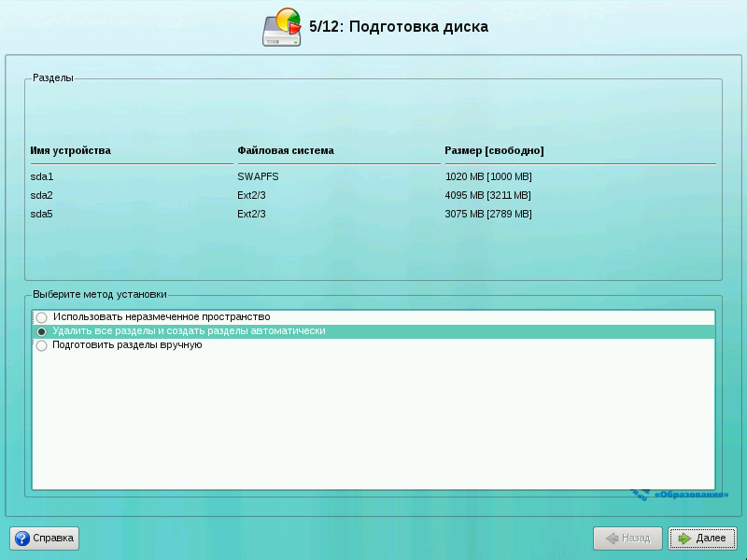Click the 'Размер [свободно]' column header
Image resolution: width=747 pixels, height=560 pixels.
494,150
